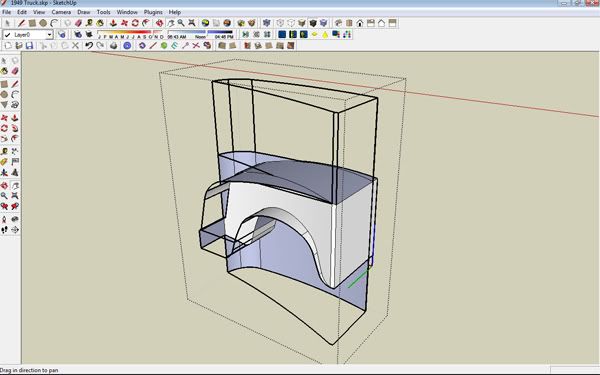The width and height of the screenshot is (600, 375).
Task: Toggle X-Ray face style
Action: pos(267,23)
